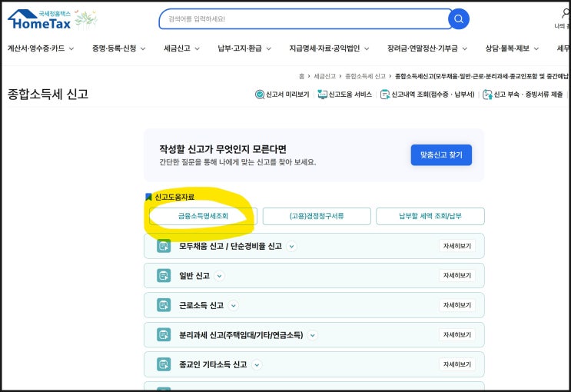
Task: Click the (고용)경정청구서류 button
Action: click(317, 216)
